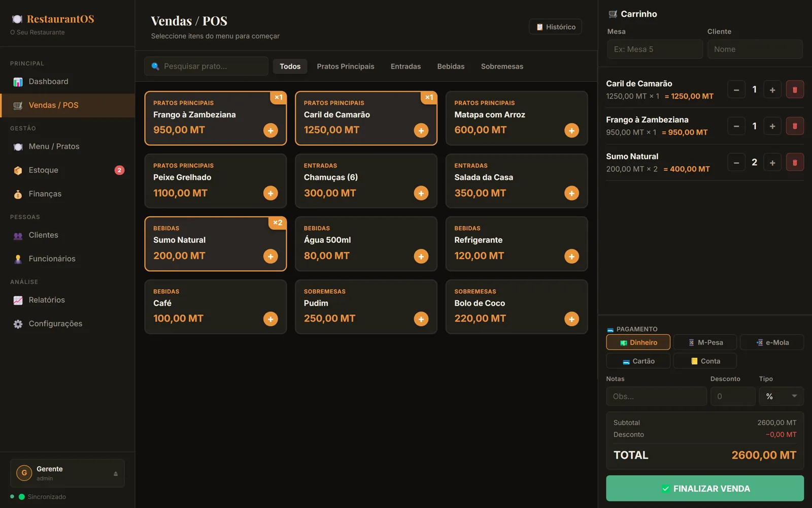Screen dimensions: 812x508
Task: Select M-Pesa payment method
Action: 705,342
